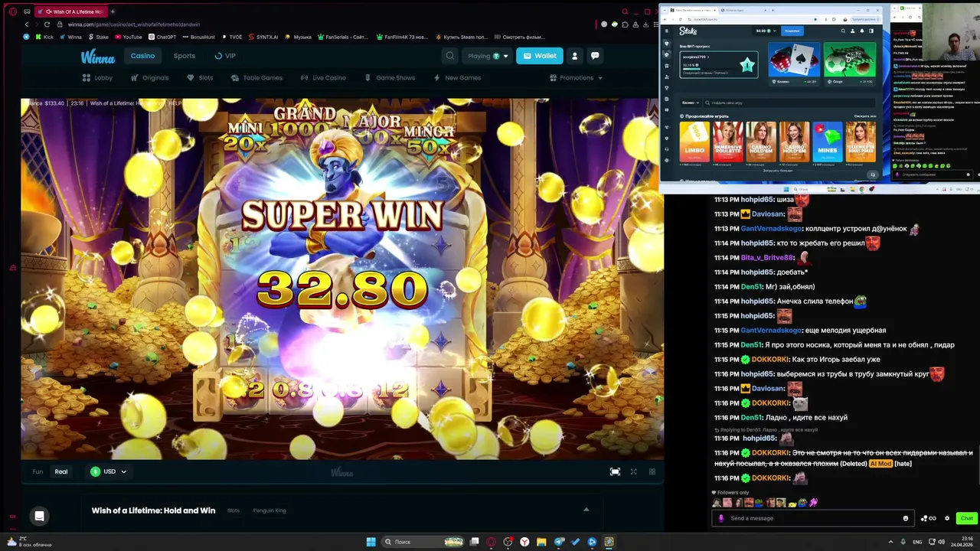Image resolution: width=980 pixels, height=551 pixels.
Task: Open the Penguin King provider link
Action: pos(269,510)
